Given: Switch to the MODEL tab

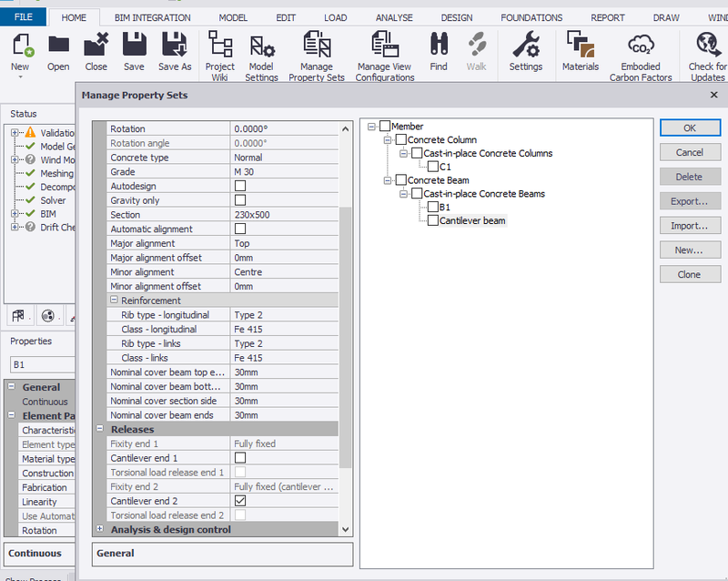Looking at the screenshot, I should coord(233,17).
